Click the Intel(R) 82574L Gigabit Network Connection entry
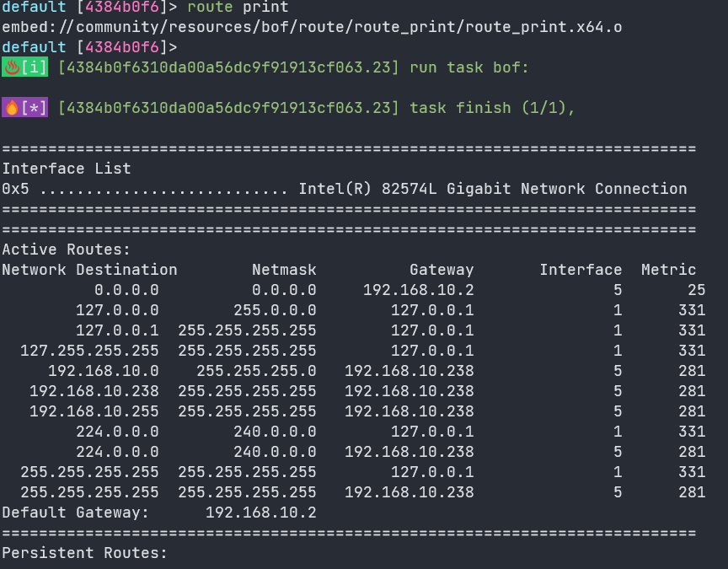 pyautogui.click(x=493, y=189)
